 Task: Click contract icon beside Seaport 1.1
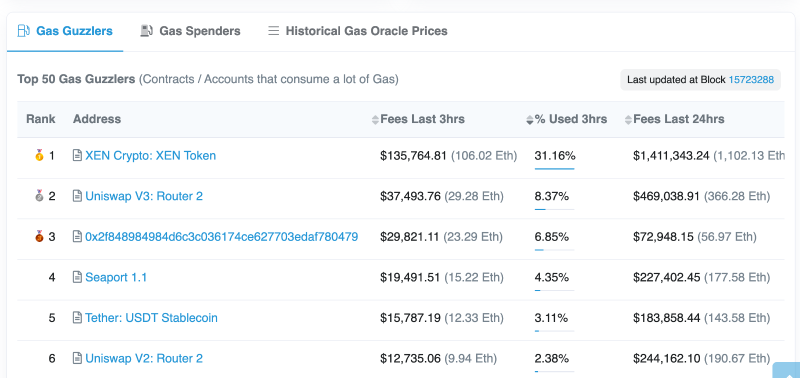click(x=77, y=277)
